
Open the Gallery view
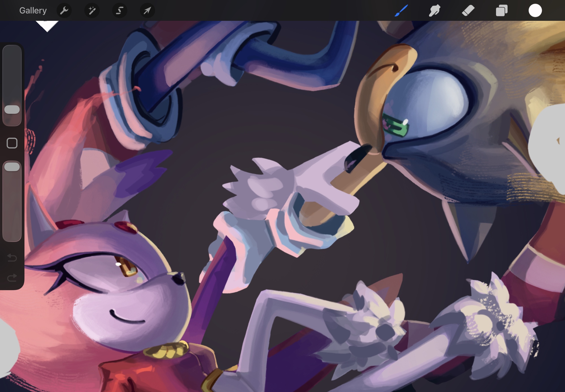[33, 10]
